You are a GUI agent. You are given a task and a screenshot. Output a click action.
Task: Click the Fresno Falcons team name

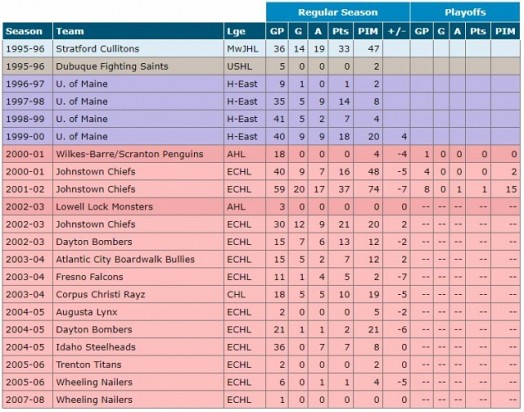(x=90, y=277)
